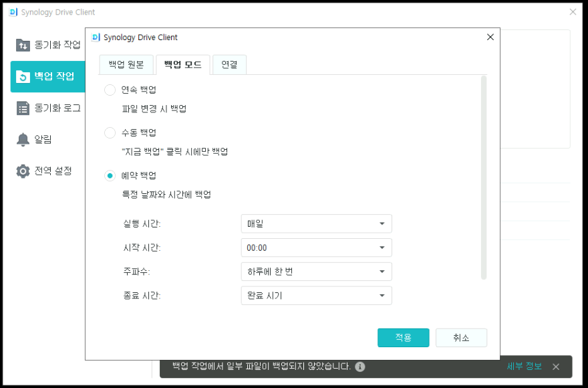Select the 예약 백업 radio button
The height and width of the screenshot is (388, 588).
110,175
